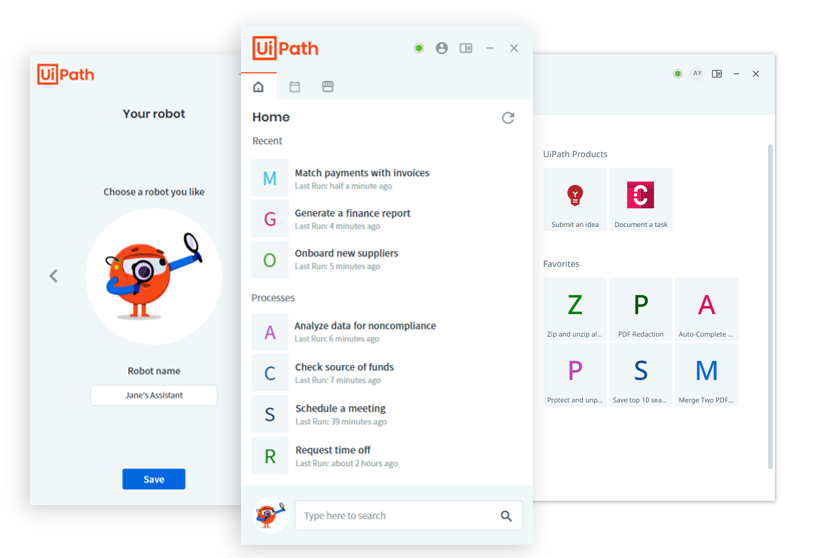Viewport: 837px width, 558px height.
Task: Click the R tile for Request time off
Action: (270, 456)
